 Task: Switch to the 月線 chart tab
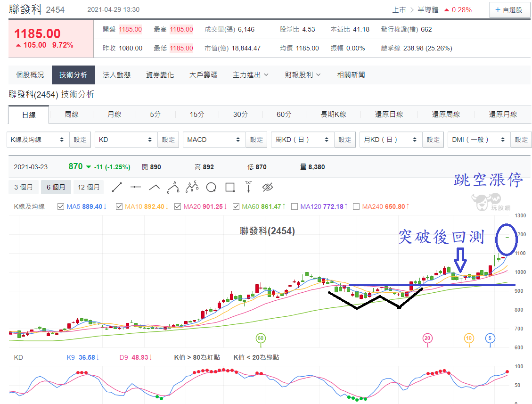click(x=115, y=115)
